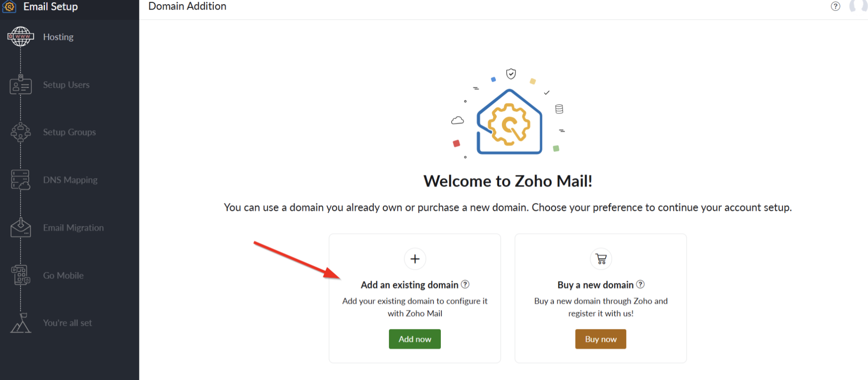Open the Email Migration step
The width and height of the screenshot is (868, 380).
coord(73,228)
